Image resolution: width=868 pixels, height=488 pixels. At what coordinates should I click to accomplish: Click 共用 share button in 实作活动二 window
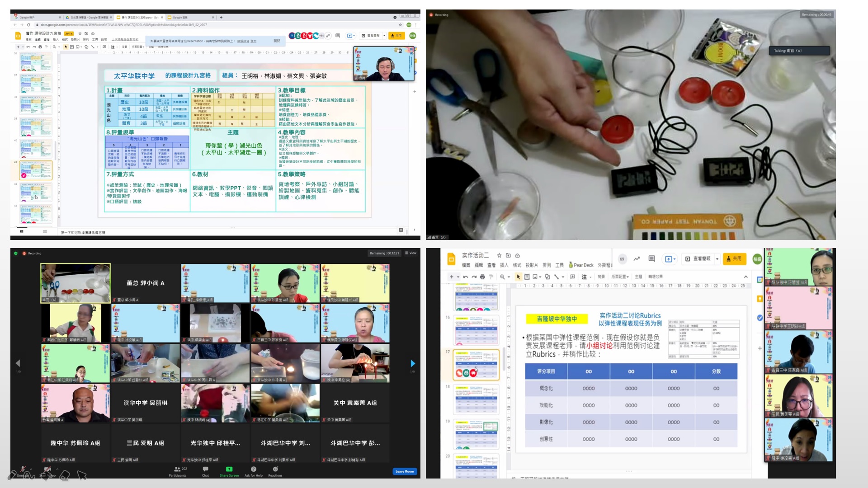click(734, 258)
